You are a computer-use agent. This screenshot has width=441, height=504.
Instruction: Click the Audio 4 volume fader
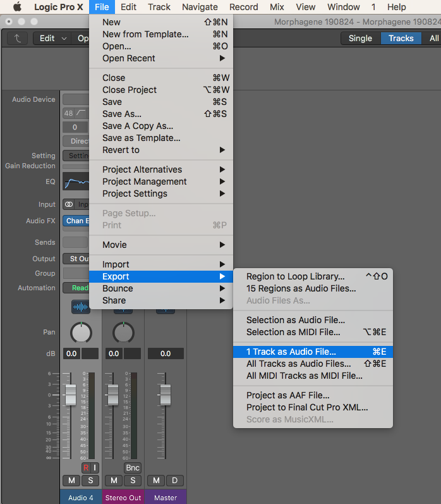pos(71,395)
